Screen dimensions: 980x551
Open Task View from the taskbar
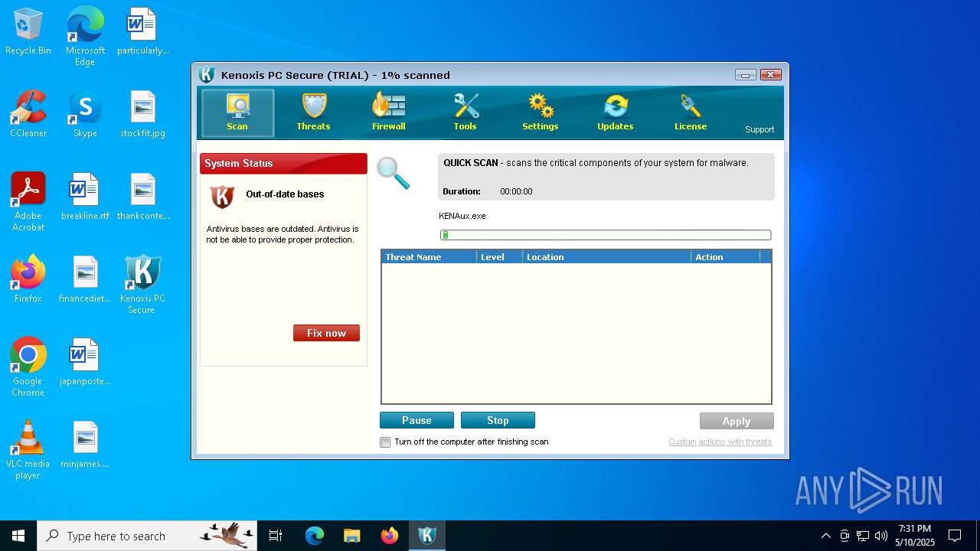[x=276, y=536]
